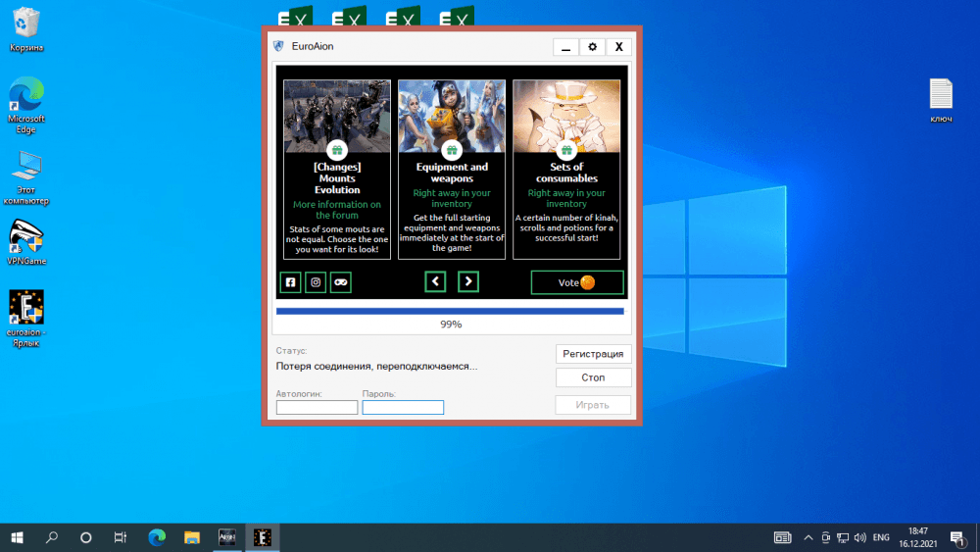Viewport: 980px width, 552px height.
Task: Click the blue download progress bar
Action: 450,311
